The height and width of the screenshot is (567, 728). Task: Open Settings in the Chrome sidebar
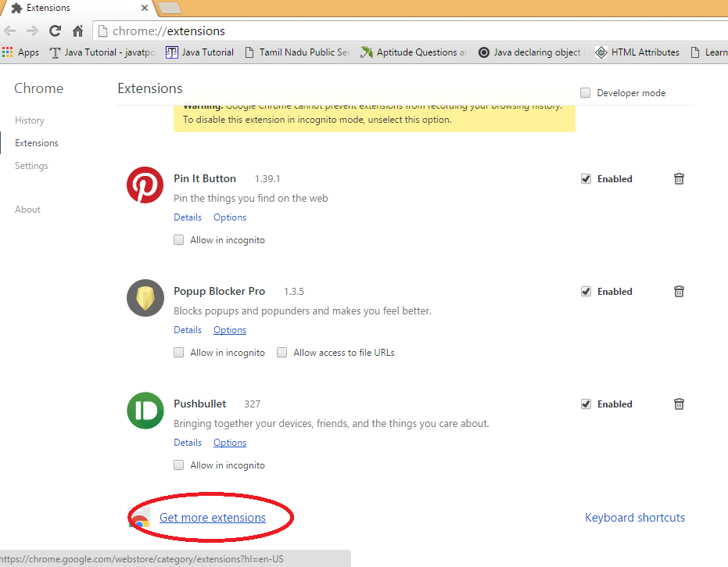point(31,166)
